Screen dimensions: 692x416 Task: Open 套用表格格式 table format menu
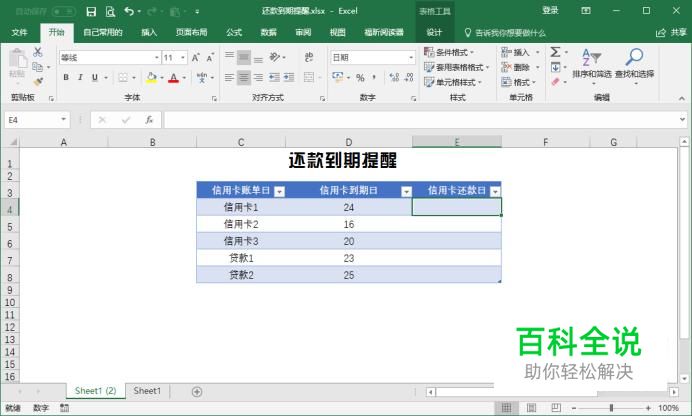(x=456, y=67)
